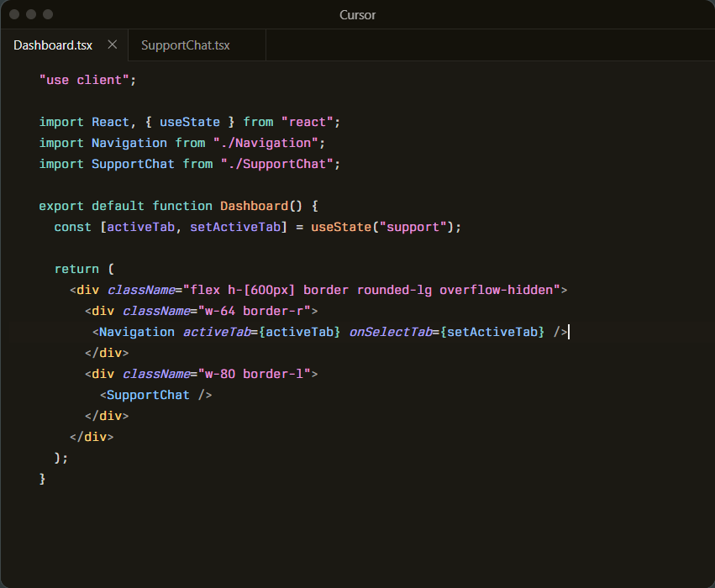Close the Dashboard.tsx tab

[x=113, y=45]
